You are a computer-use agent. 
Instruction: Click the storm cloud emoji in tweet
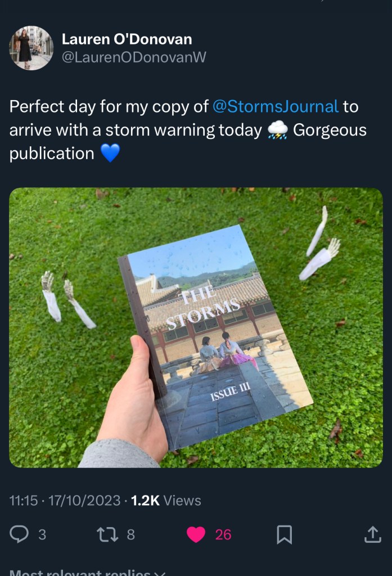pyautogui.click(x=277, y=130)
